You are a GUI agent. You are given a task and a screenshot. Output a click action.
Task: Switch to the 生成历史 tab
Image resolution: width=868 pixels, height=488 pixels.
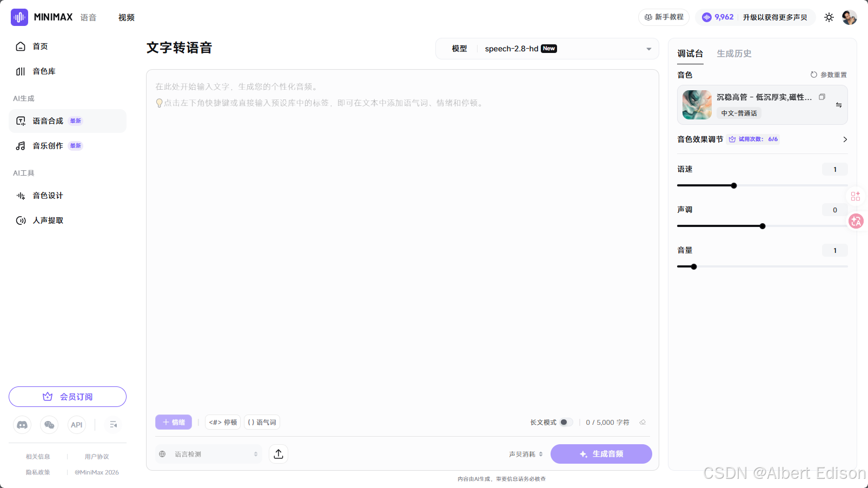coord(734,54)
